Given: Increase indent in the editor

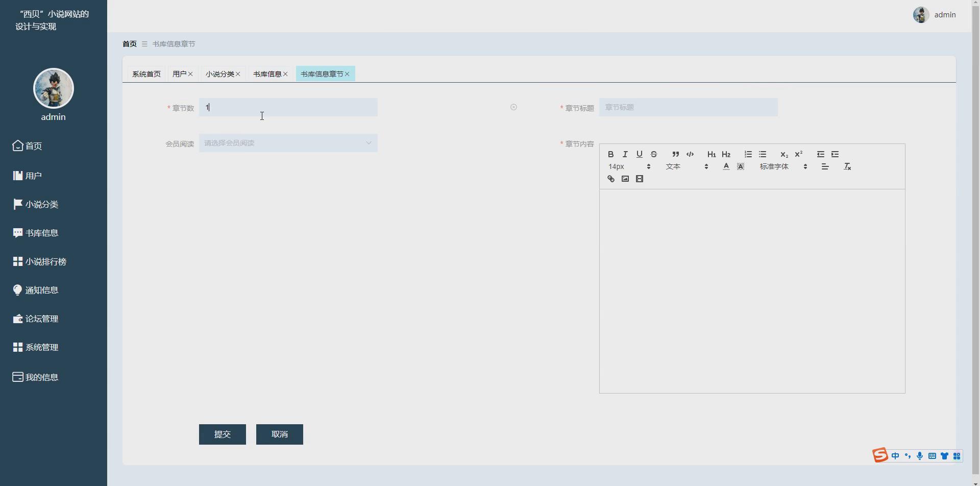Looking at the screenshot, I should tap(835, 154).
